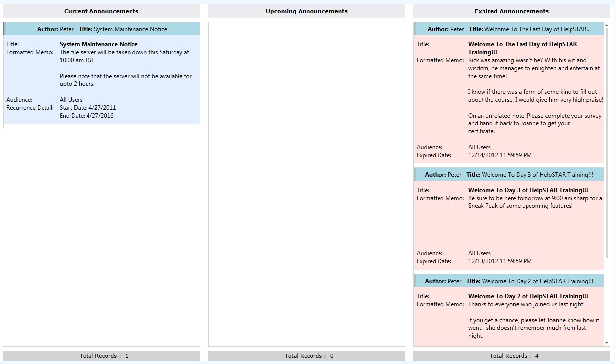Open the Day 3 of HelpSTAR Training header
Screen dimensions: 615x364
pyautogui.click(x=509, y=175)
